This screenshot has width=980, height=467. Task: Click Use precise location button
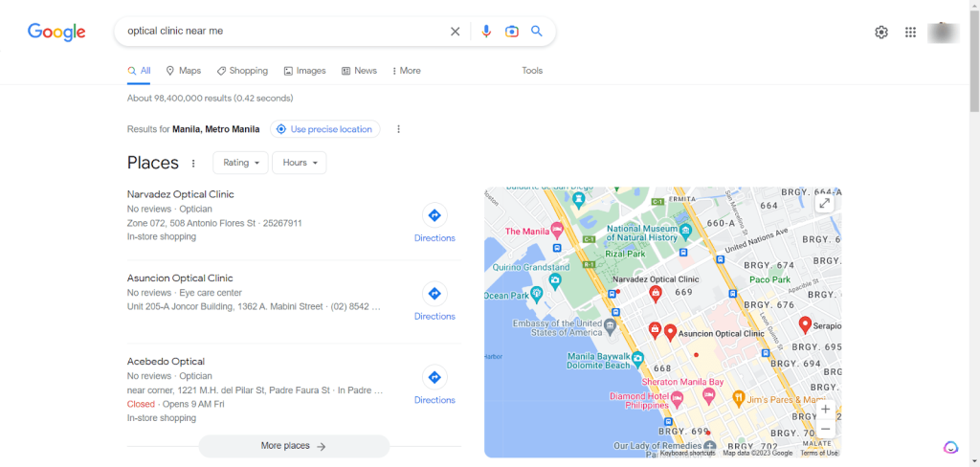click(x=325, y=129)
